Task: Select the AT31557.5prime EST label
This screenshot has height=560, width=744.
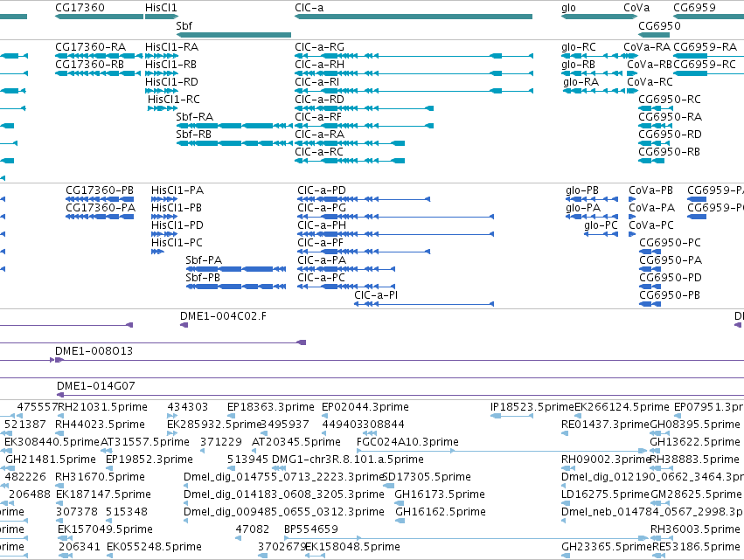Action: (145, 442)
